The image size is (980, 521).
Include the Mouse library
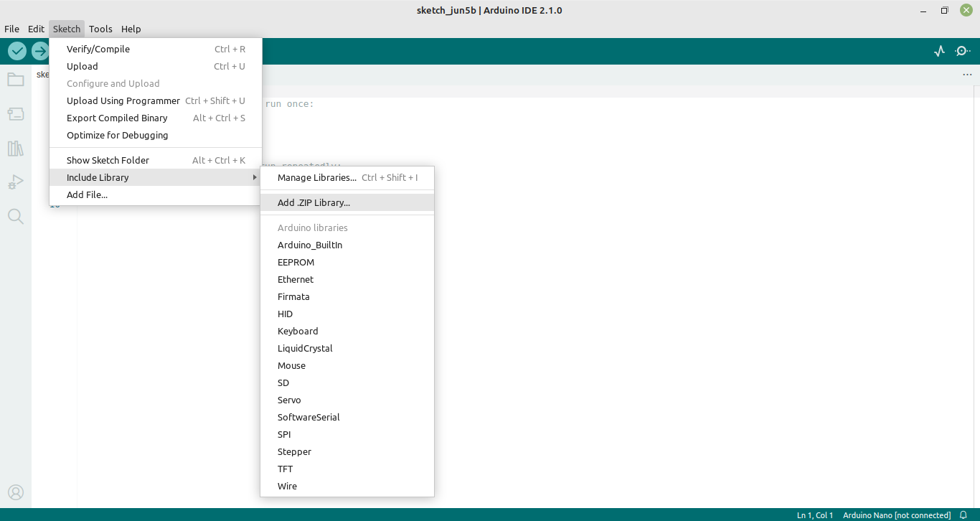tap(347, 365)
